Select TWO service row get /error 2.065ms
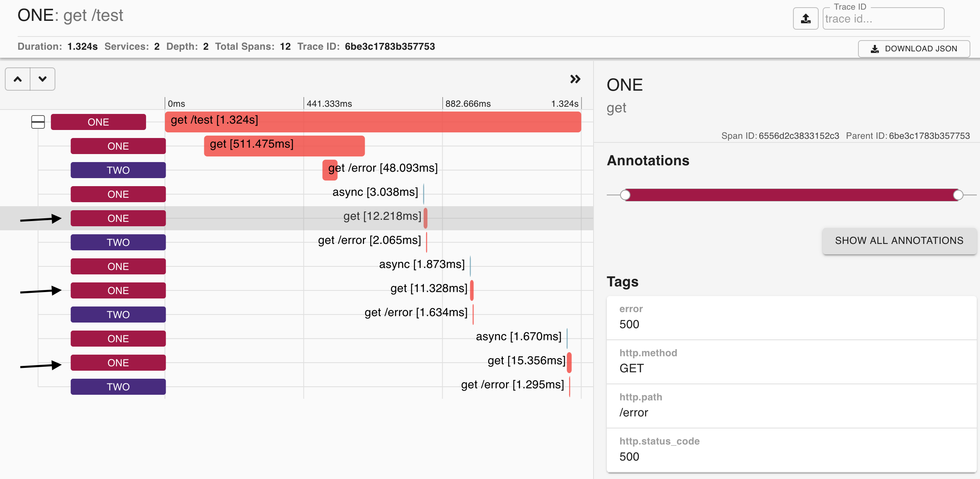The width and height of the screenshot is (980, 479). pos(369,241)
